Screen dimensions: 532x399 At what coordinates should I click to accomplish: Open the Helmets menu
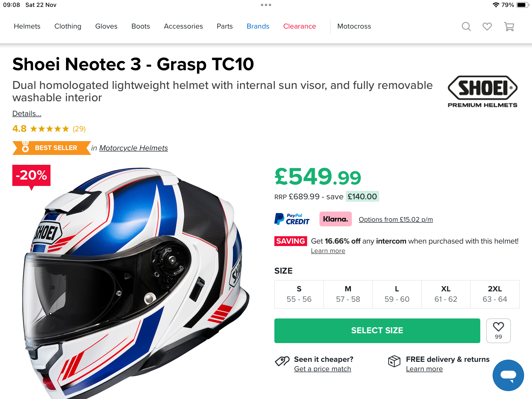point(27,26)
